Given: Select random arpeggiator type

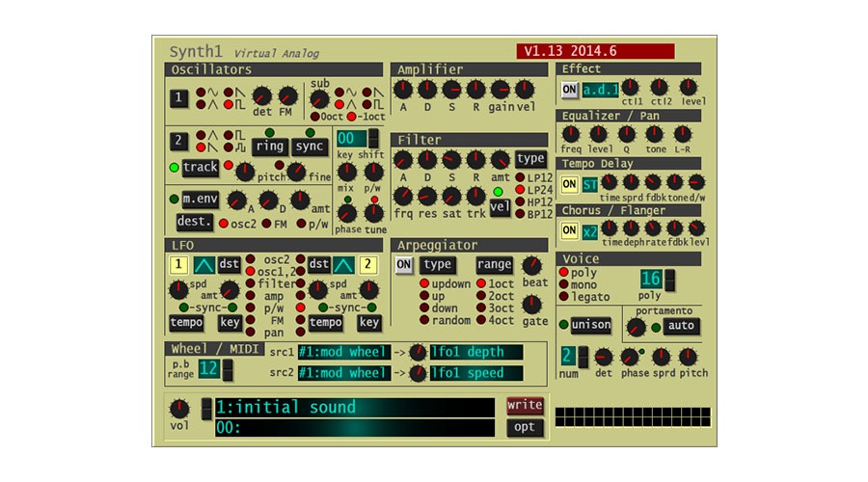Looking at the screenshot, I should 424,320.
